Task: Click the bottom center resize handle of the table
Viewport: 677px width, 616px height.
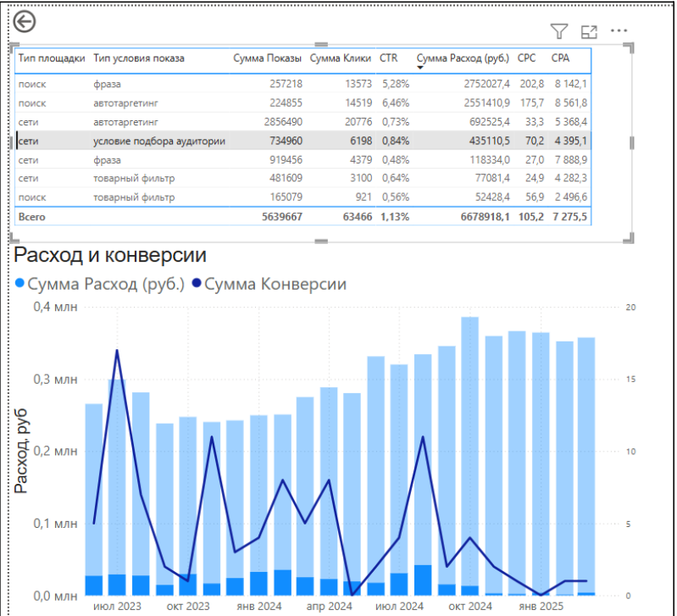Action: [x=321, y=241]
